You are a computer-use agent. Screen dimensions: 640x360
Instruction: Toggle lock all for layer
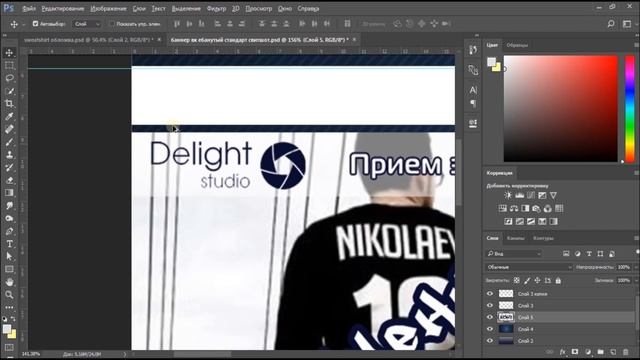558,280
